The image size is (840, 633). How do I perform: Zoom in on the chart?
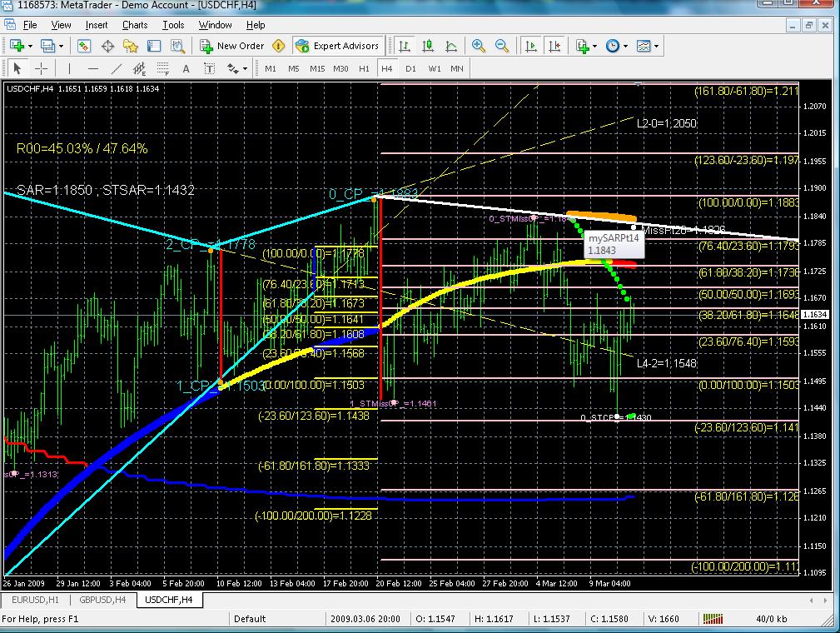coord(479,46)
